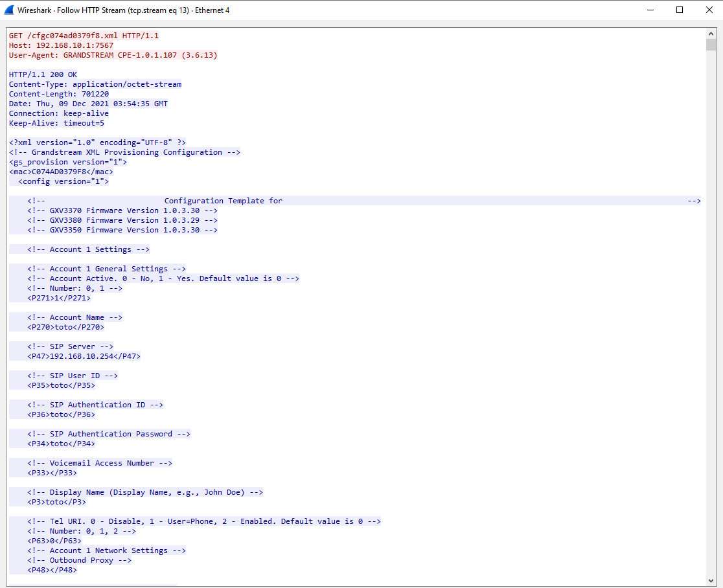Screen dimensions: 723x588
Task: Click the P47 192.168.10.254 line
Action: point(84,356)
